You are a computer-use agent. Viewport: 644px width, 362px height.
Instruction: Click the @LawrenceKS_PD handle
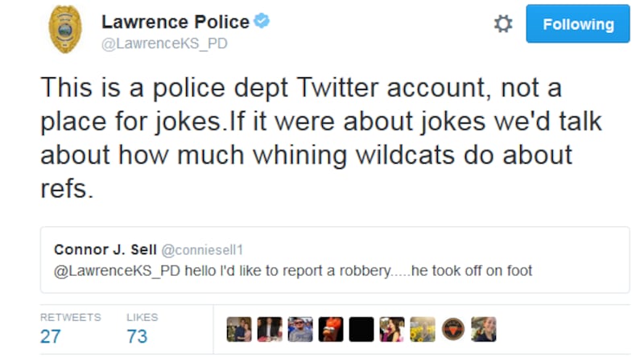click(164, 43)
